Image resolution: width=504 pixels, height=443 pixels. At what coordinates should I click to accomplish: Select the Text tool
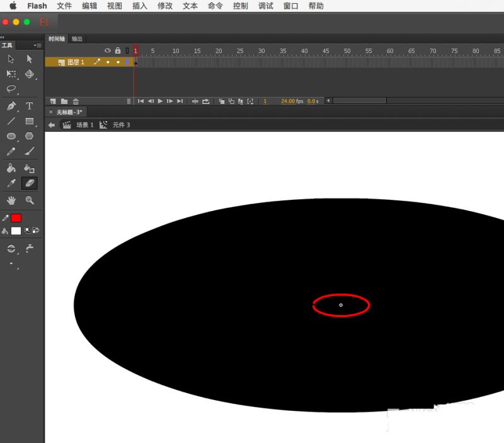coord(29,106)
